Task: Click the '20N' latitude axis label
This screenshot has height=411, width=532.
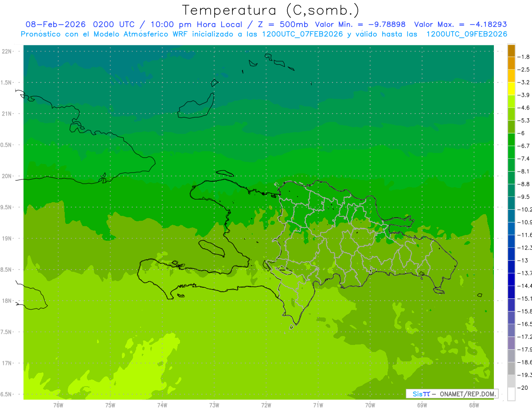Action: pyautogui.click(x=7, y=176)
